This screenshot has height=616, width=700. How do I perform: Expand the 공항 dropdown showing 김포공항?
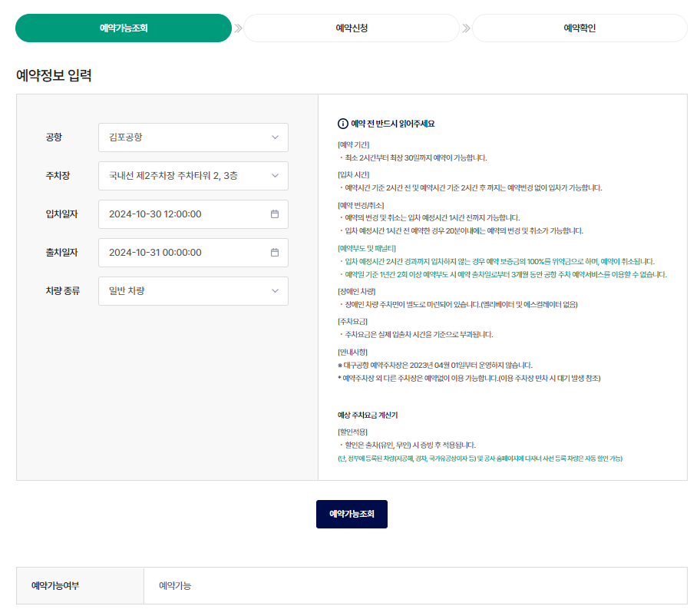click(193, 137)
